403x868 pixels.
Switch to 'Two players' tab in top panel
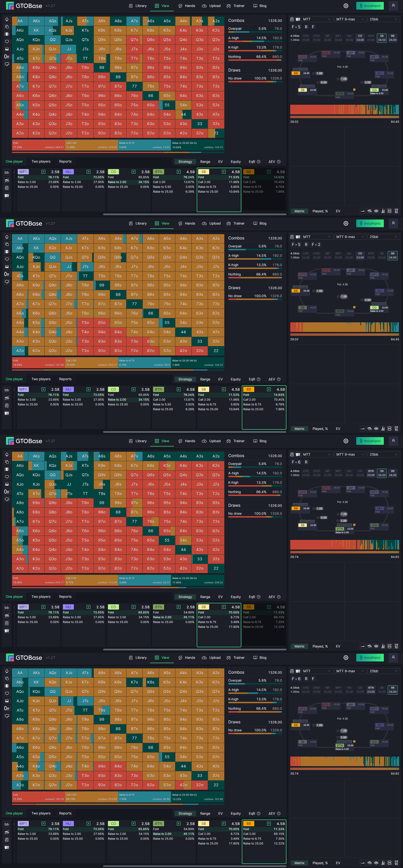coord(41,162)
